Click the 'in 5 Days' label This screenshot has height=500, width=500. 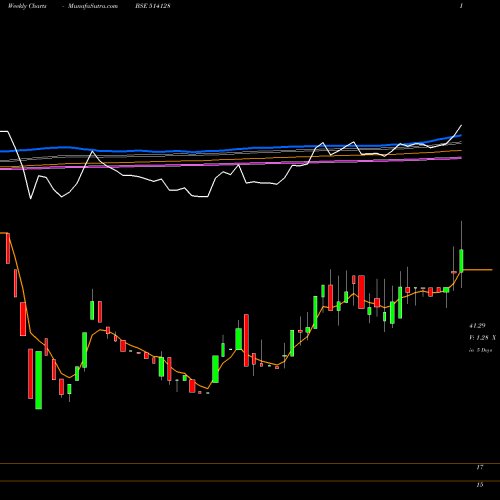pyautogui.click(x=480, y=350)
